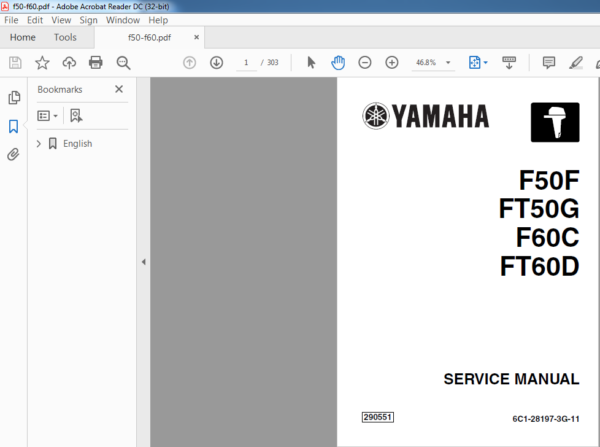Image resolution: width=600 pixels, height=447 pixels.
Task: Click the Save file icon
Action: [x=15, y=62]
